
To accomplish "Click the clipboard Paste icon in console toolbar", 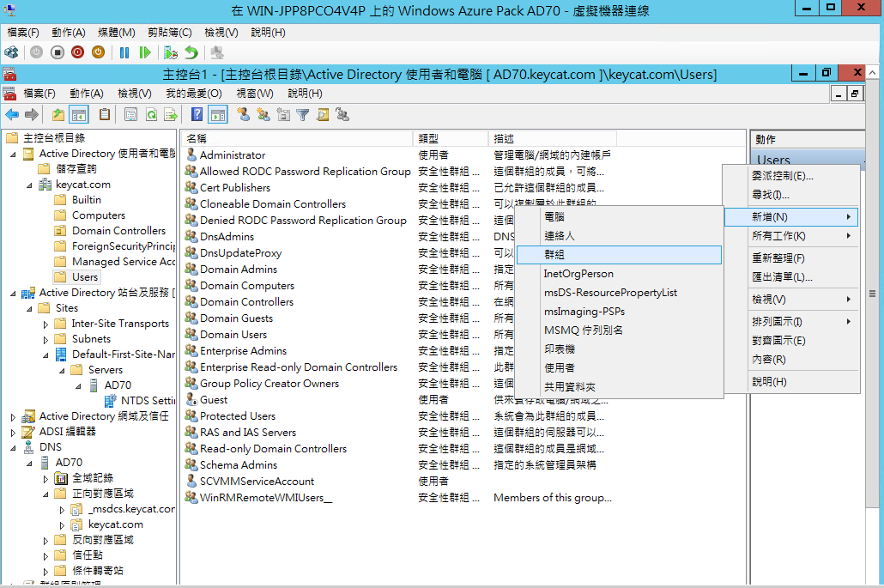I will click(105, 115).
